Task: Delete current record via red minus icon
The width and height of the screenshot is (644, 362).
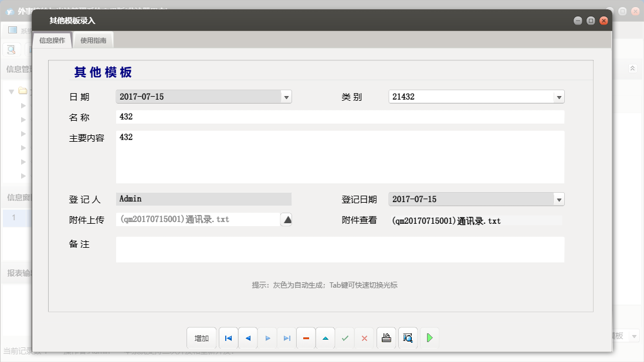Action: click(x=306, y=337)
